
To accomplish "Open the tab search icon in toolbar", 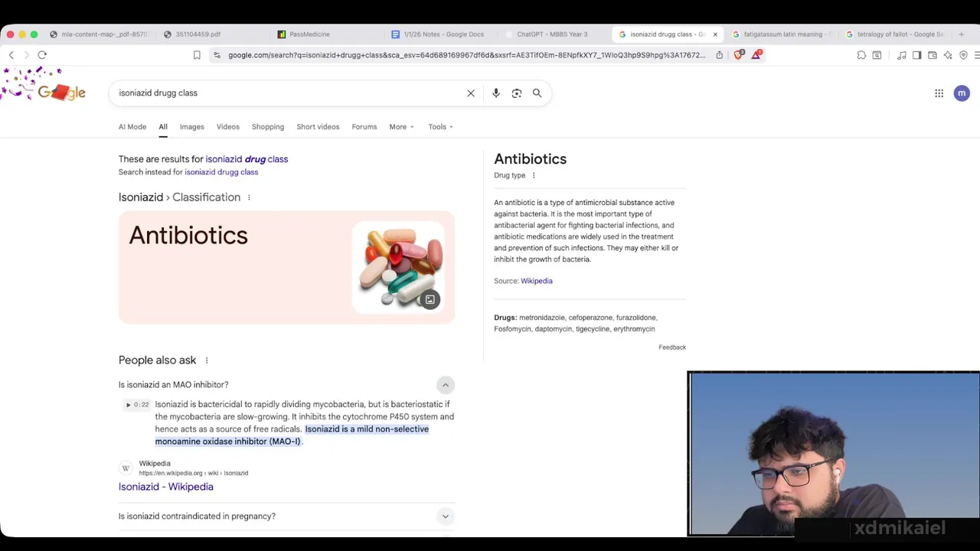I will point(877,55).
